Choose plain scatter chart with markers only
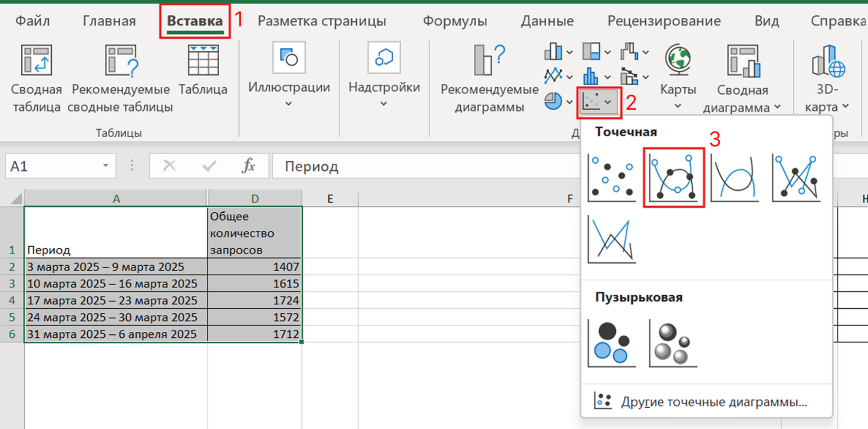 click(611, 178)
